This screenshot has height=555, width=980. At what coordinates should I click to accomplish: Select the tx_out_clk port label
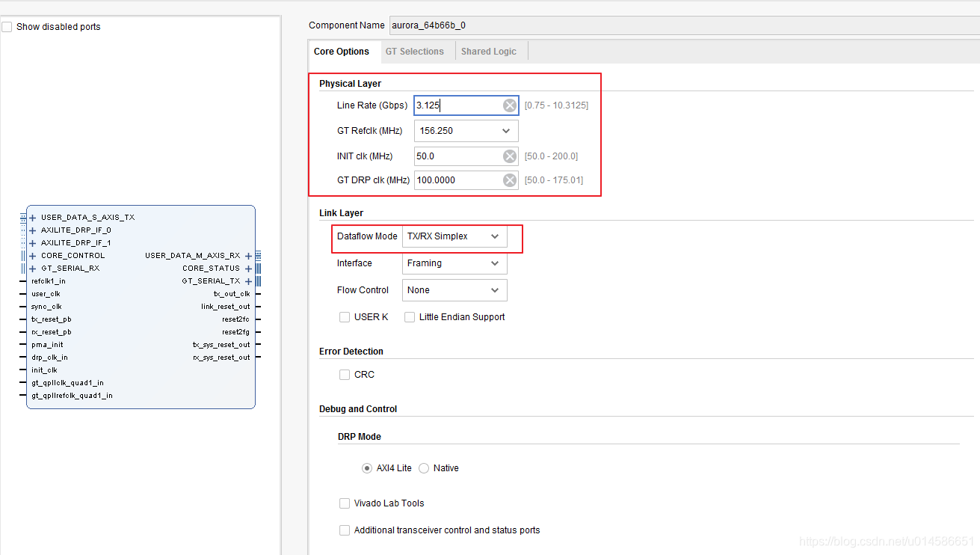[x=232, y=294]
